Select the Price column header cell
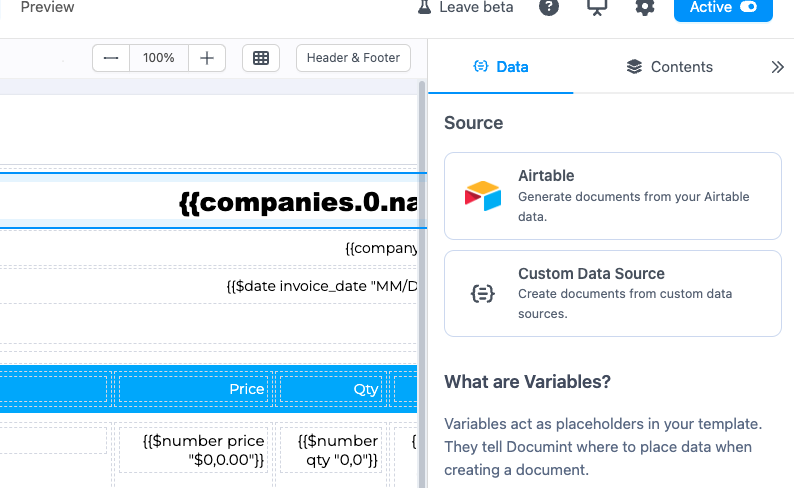Image resolution: width=794 pixels, height=488 pixels. click(x=193, y=389)
